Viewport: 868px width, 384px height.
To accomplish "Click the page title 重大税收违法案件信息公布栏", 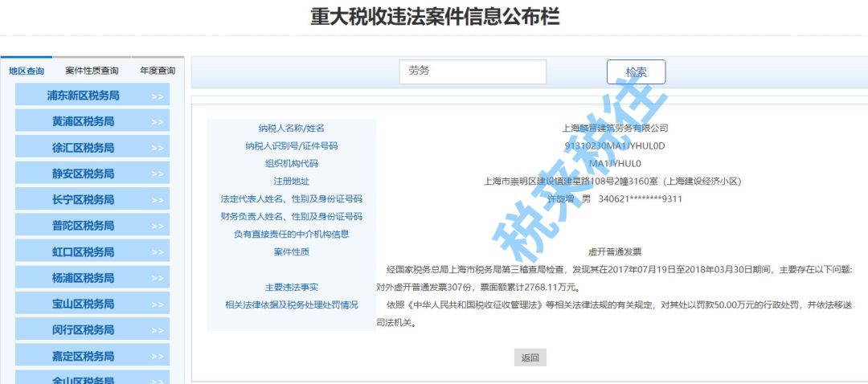I will pyautogui.click(x=435, y=16).
